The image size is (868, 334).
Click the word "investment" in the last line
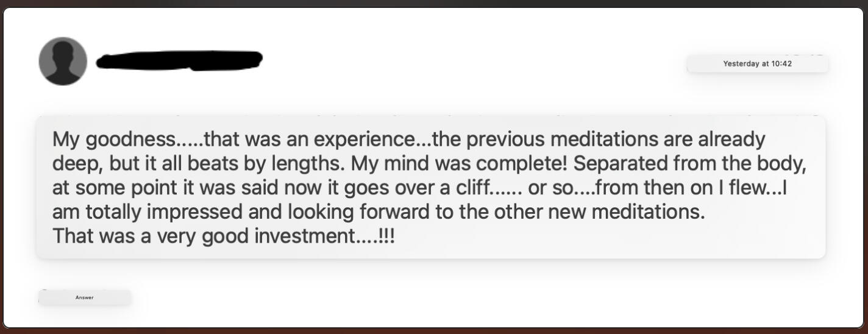[x=305, y=236]
